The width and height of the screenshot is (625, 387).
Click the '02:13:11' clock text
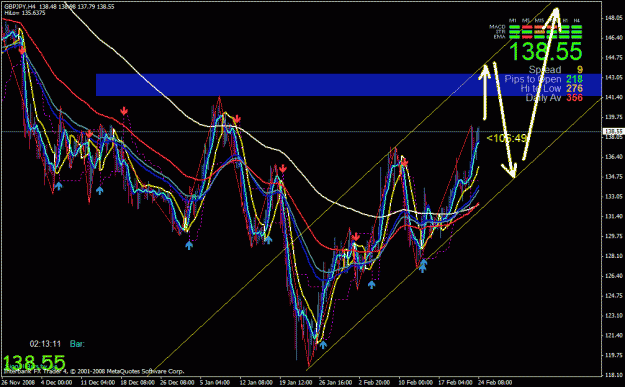point(45,344)
